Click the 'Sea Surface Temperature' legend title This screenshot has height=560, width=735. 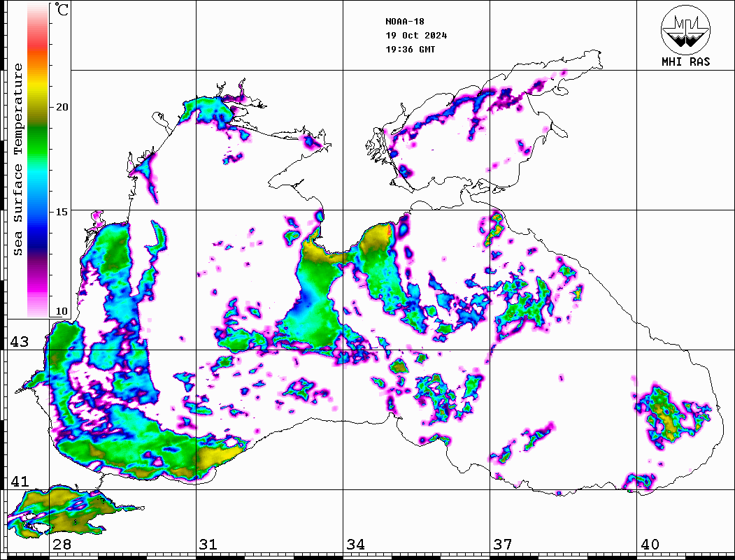[17, 160]
